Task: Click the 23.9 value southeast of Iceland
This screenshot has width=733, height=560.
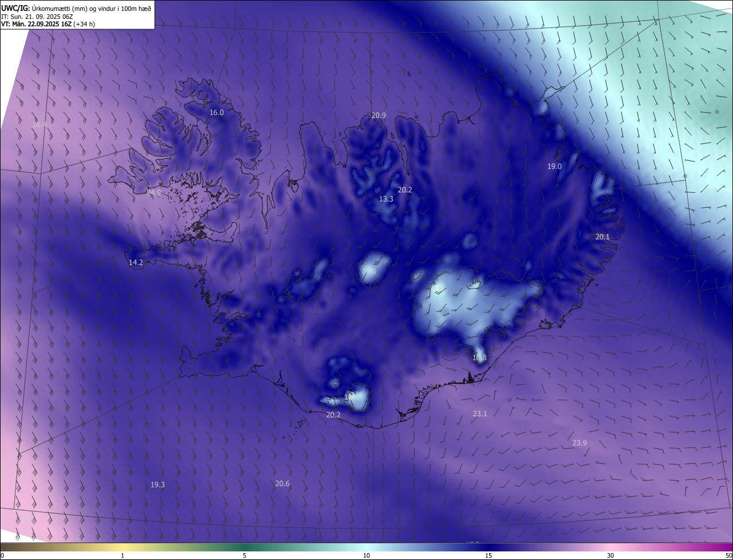Action: click(x=580, y=443)
